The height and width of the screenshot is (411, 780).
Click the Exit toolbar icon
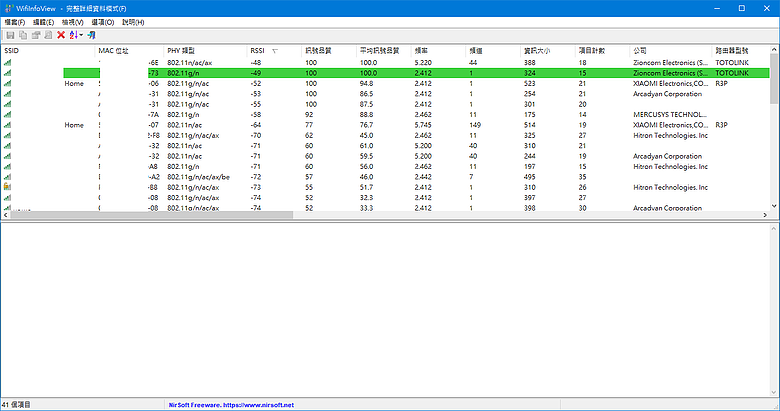pyautogui.click(x=92, y=35)
